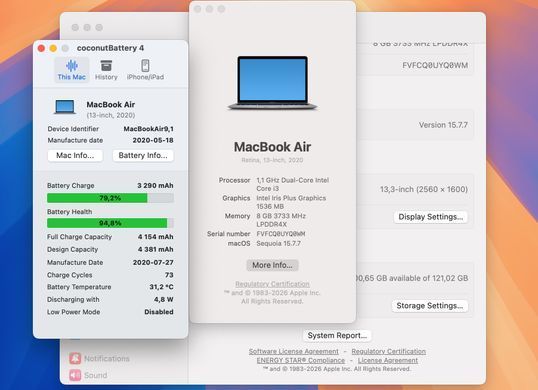Click the Charge Cycles value 73
The image size is (538, 390).
pos(169,275)
